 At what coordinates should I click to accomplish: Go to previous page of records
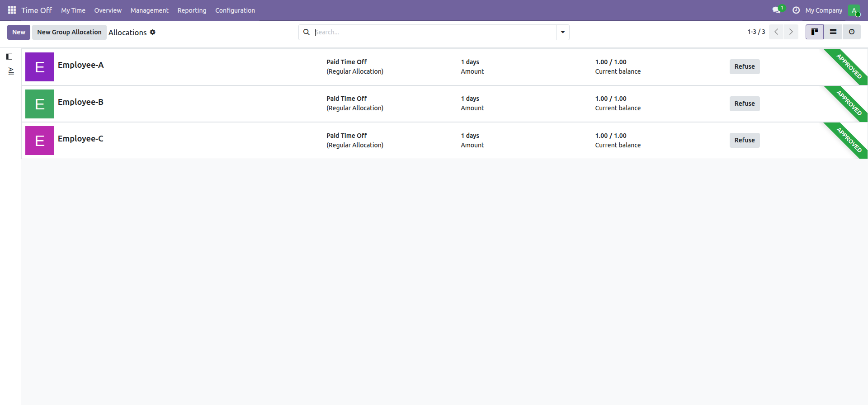[776, 32]
